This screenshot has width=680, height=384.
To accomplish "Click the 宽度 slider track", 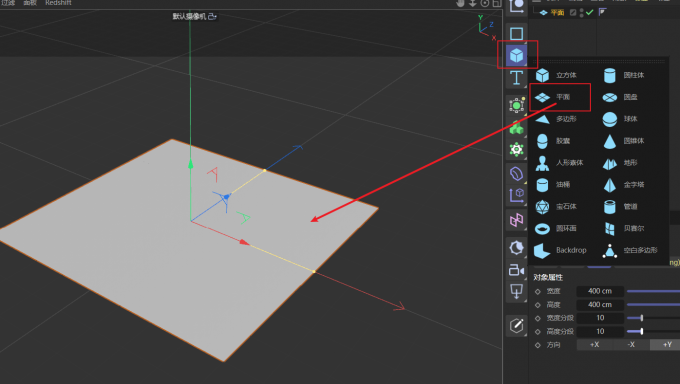I will coord(653,291).
